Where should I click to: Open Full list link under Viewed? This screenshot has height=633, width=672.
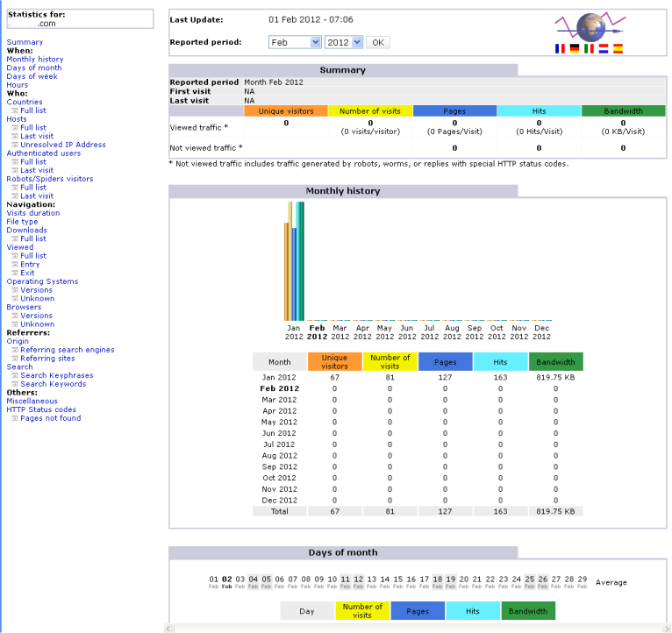coord(33,256)
